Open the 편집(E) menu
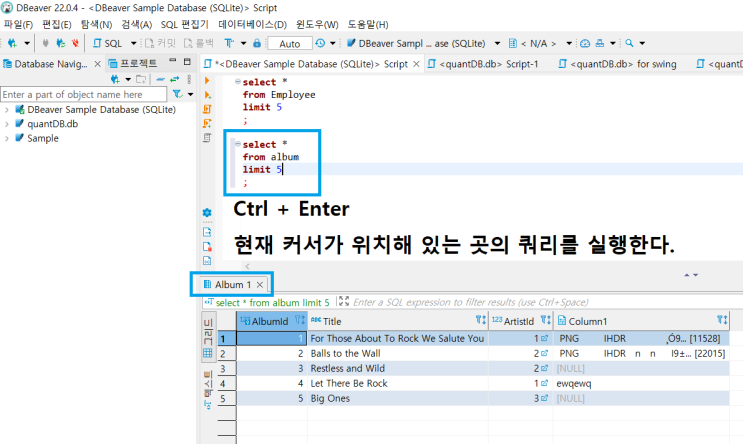Viewport: 743px width, 444px height. click(56, 24)
